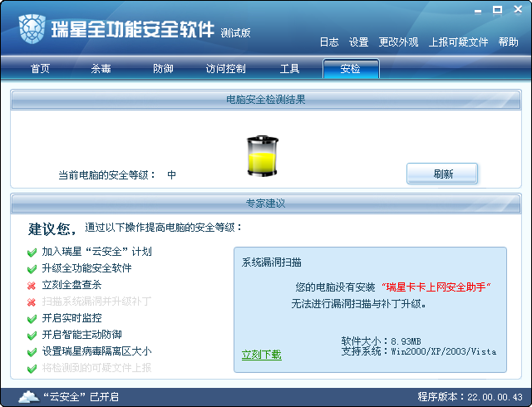Click the “云安全”已开启 status text
Viewport: 532px width, 407px height.
pos(81,397)
